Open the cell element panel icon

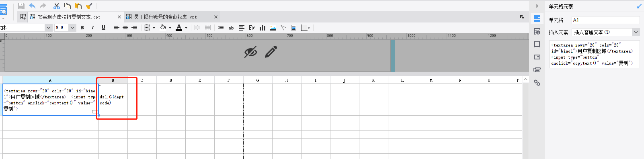(537, 18)
